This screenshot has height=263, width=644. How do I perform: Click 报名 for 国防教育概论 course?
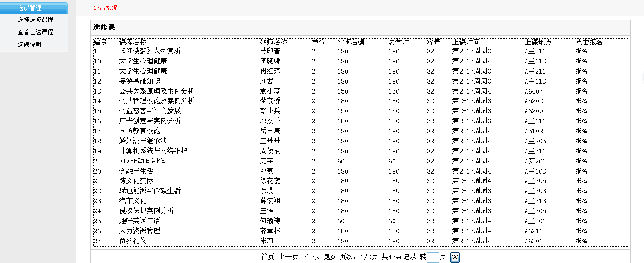click(x=581, y=131)
